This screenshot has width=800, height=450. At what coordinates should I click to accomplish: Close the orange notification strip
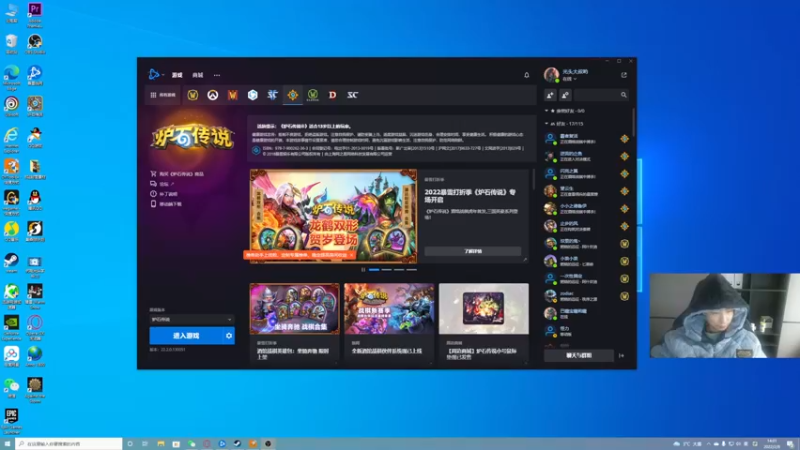tap(352, 255)
